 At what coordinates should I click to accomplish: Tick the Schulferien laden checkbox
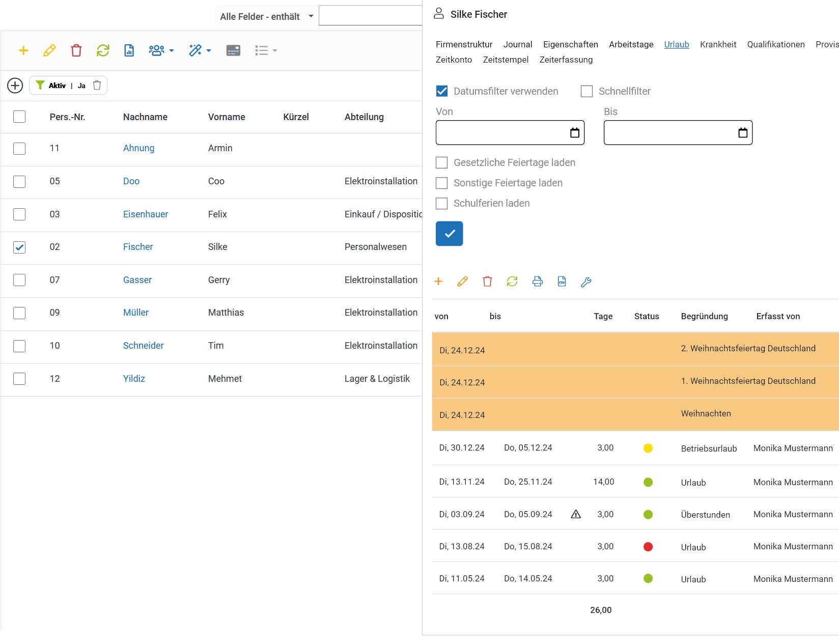[442, 203]
